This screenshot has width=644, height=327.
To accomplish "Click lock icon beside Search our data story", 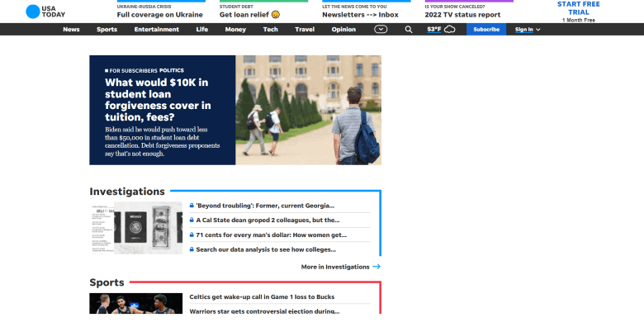I will click(192, 249).
